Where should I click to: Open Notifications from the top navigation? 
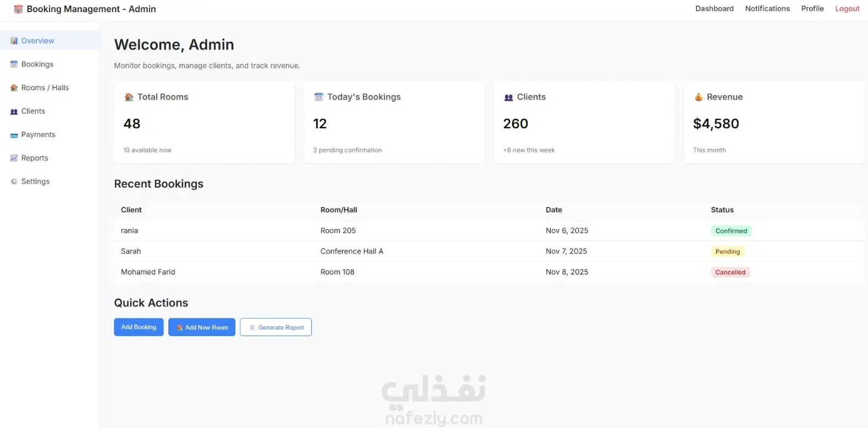coord(767,9)
